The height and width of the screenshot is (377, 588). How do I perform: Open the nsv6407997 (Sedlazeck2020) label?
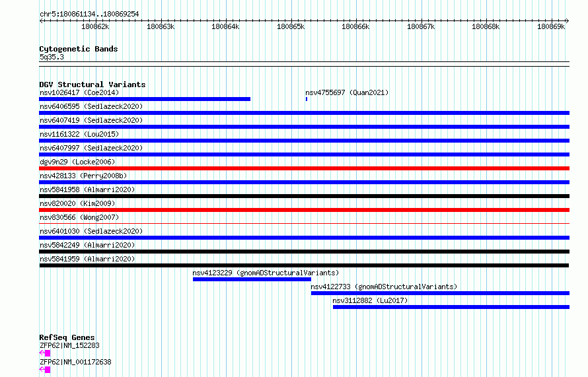click(91, 148)
